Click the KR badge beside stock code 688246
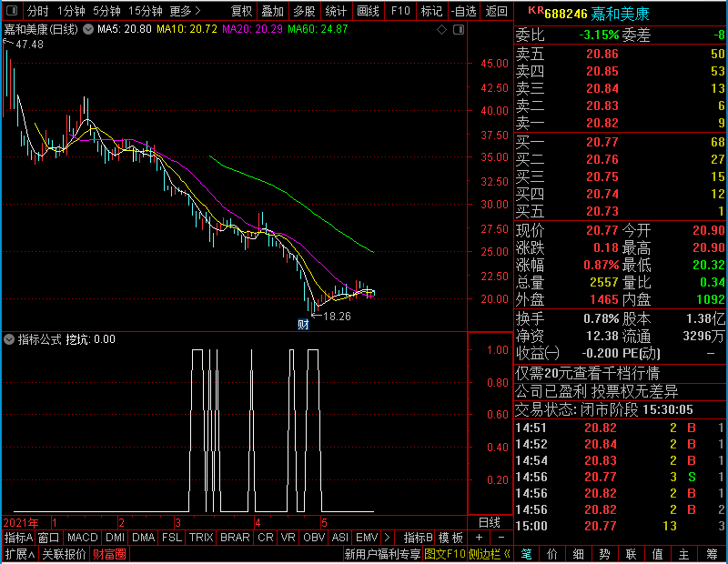728x564 pixels. tap(536, 10)
